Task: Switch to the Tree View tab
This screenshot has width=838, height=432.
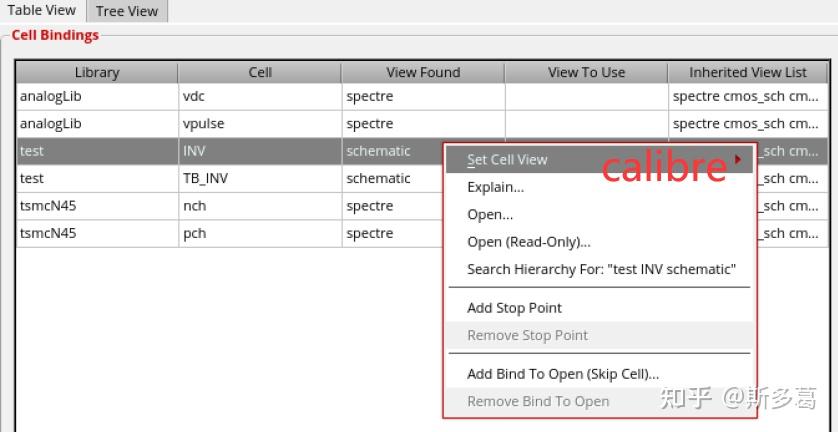Action: [127, 11]
